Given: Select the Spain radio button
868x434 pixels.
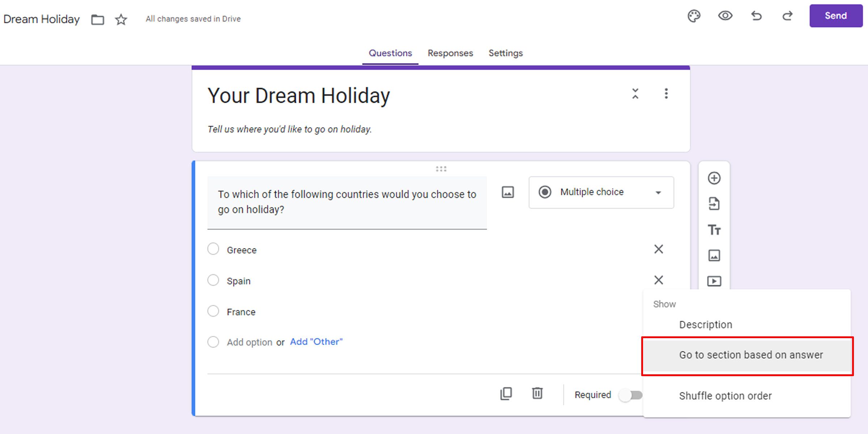Looking at the screenshot, I should point(213,280).
